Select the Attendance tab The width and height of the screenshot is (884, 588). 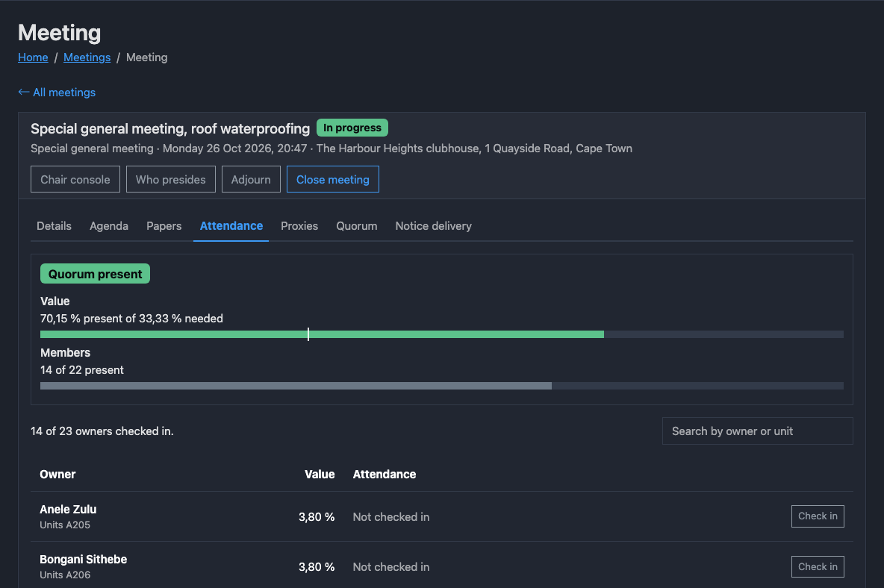coord(231,226)
